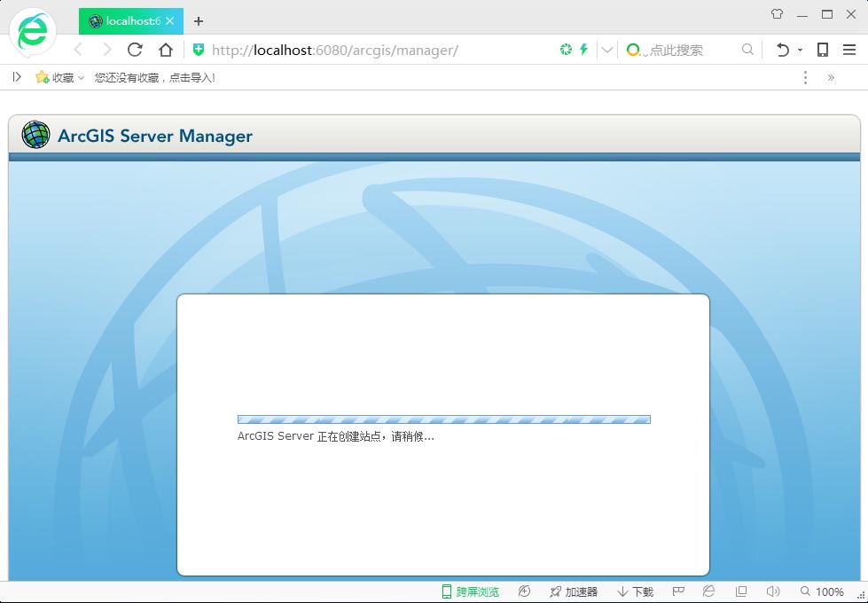Click the browser back arrow
The image size is (868, 603).
pyautogui.click(x=78, y=50)
